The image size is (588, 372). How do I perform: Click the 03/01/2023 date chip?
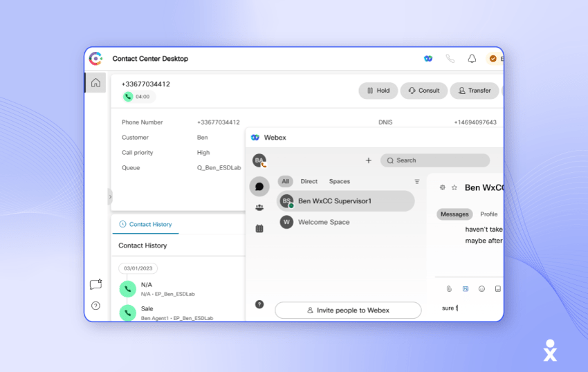pyautogui.click(x=138, y=268)
